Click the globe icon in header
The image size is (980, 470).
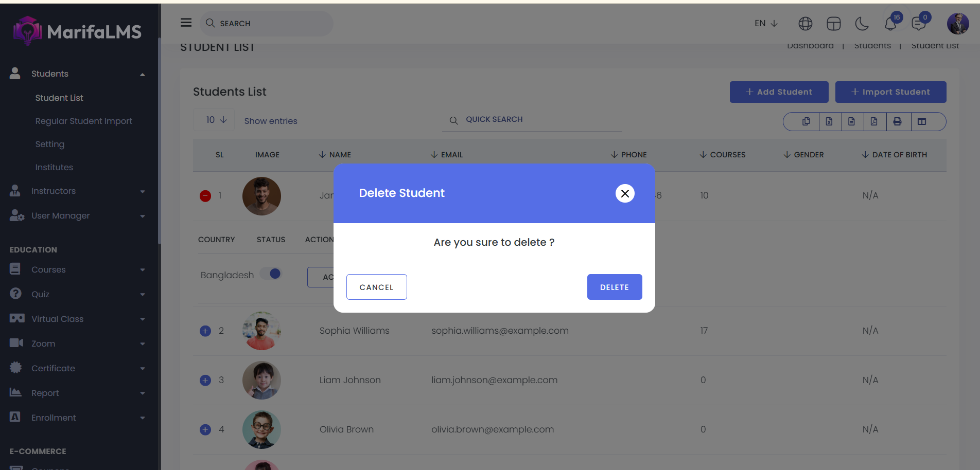(x=805, y=24)
